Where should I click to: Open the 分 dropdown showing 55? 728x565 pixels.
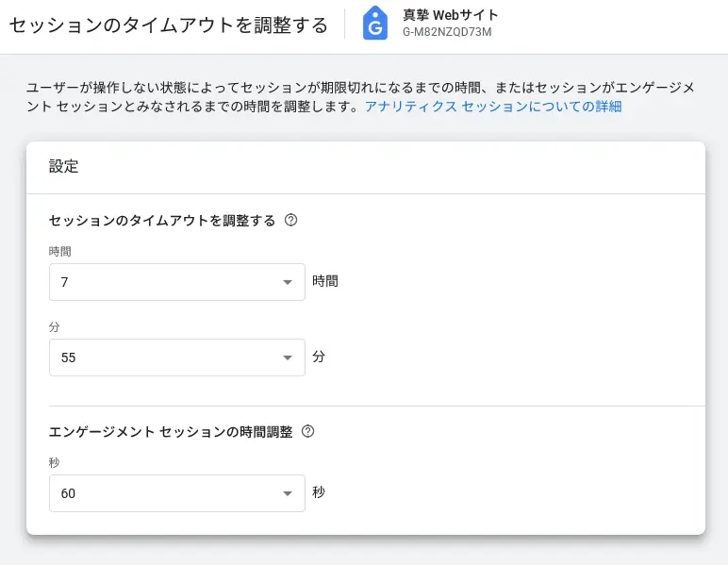(x=177, y=357)
